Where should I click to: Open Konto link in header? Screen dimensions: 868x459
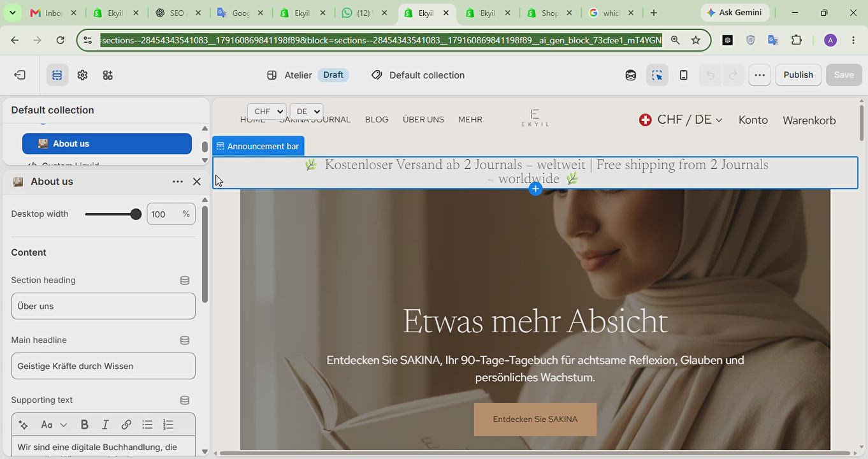[x=753, y=120]
